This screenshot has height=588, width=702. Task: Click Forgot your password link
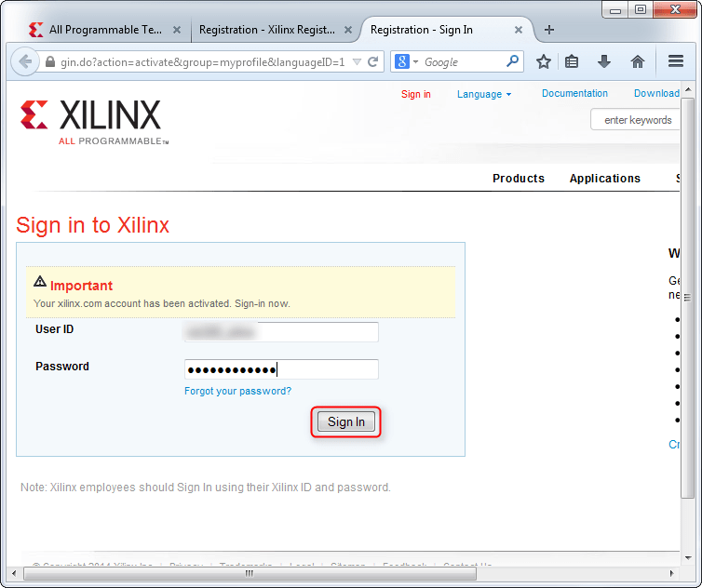pos(237,391)
